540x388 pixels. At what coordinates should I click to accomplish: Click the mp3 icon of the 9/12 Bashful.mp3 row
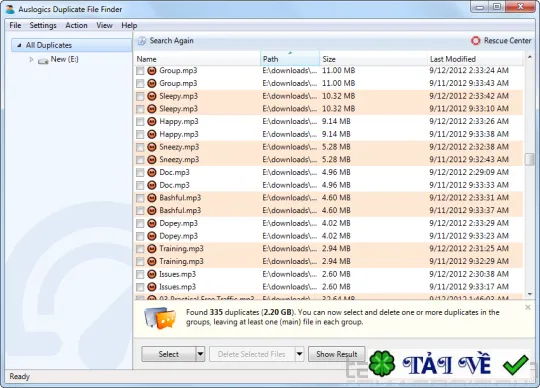pyautogui.click(x=152, y=198)
